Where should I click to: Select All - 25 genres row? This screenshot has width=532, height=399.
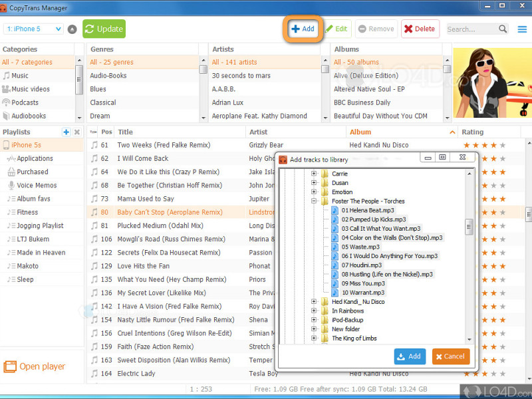[142, 62]
